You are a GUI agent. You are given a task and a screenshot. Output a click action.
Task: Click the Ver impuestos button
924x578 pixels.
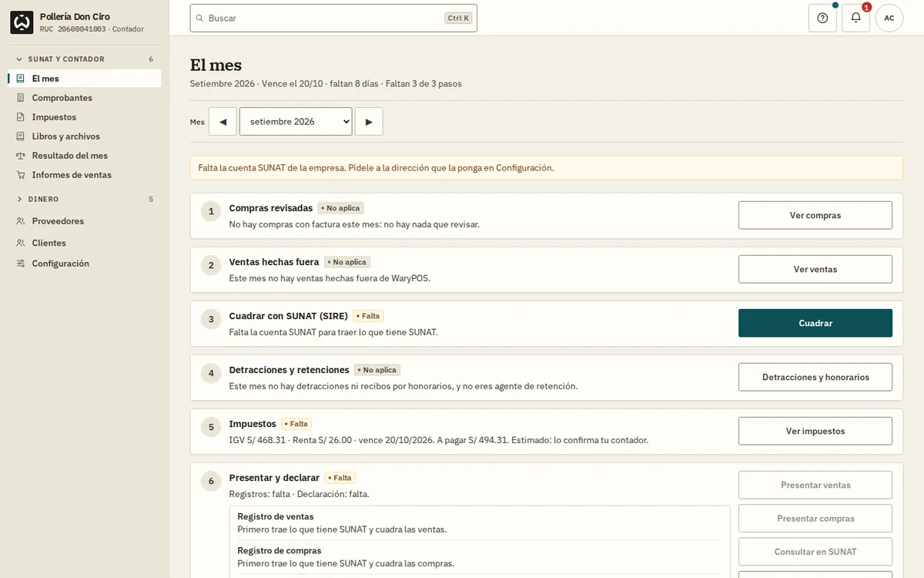815,432
